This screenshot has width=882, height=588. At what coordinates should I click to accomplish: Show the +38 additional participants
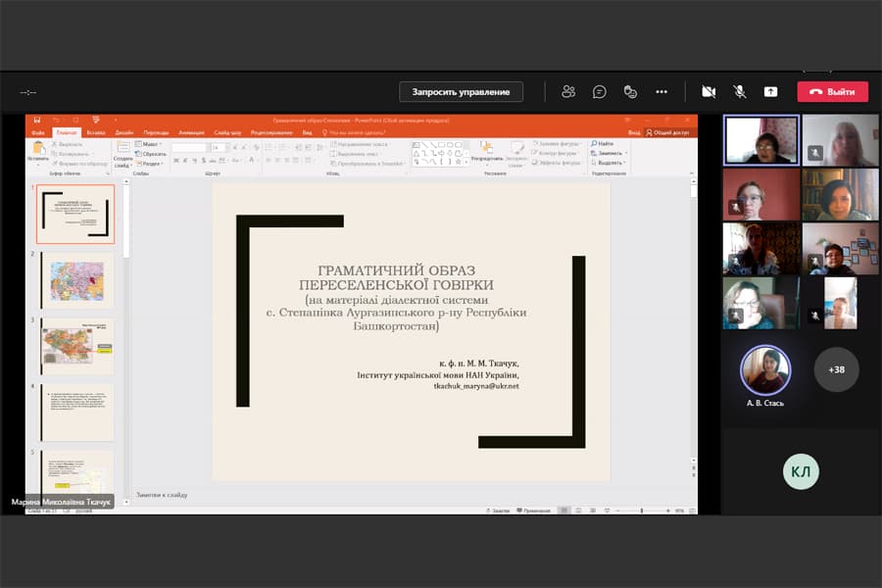837,369
